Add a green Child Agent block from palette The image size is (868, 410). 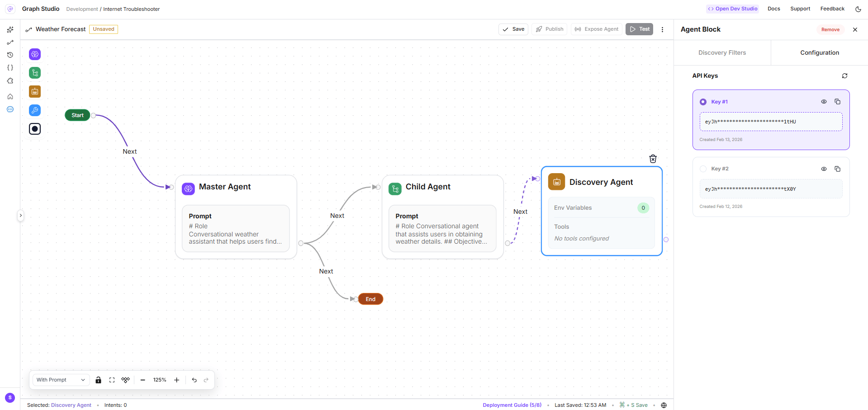[x=35, y=73]
